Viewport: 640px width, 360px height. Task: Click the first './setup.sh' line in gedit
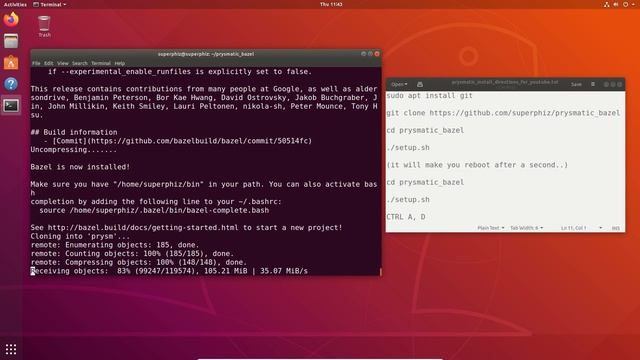click(x=408, y=148)
